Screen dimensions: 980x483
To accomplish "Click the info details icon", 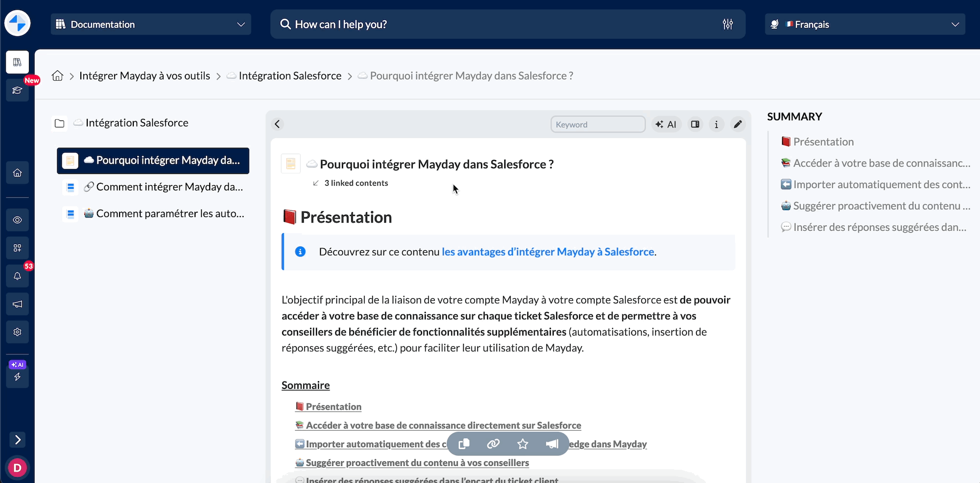I will pos(716,124).
